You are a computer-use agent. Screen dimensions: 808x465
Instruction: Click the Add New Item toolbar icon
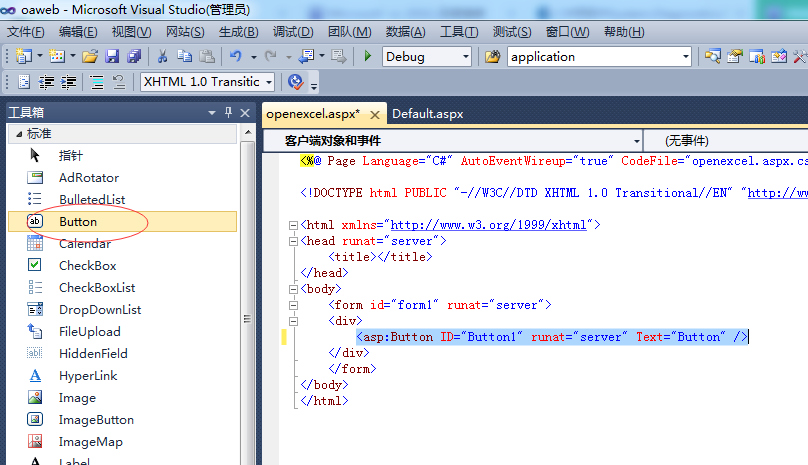(57, 56)
